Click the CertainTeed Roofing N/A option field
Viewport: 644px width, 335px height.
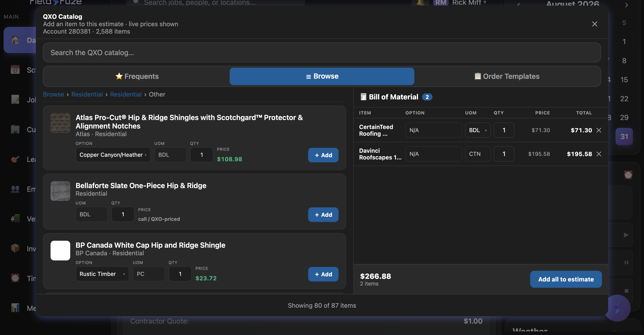434,130
